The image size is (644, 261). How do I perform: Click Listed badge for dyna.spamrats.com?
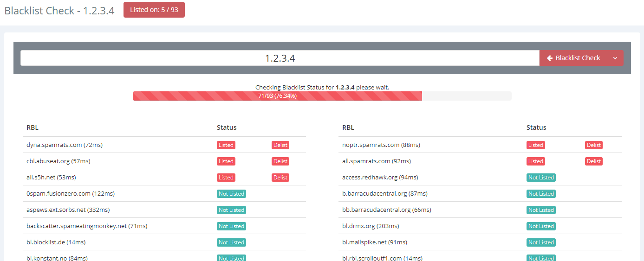click(226, 145)
